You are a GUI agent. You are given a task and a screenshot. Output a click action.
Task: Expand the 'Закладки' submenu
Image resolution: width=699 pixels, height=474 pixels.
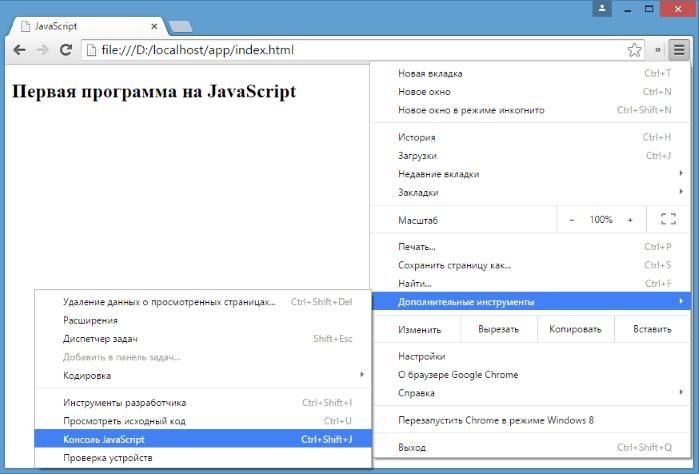(530, 192)
